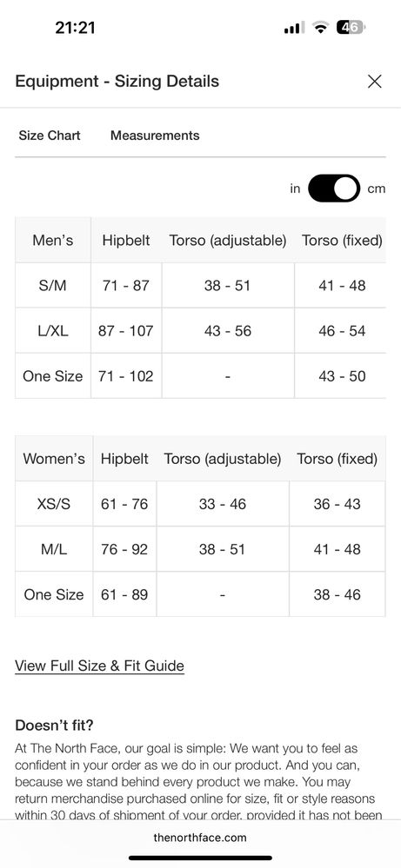The height and width of the screenshot is (868, 401).
Task: Tap the Men's table Hipbelt column header
Action: [x=126, y=241]
